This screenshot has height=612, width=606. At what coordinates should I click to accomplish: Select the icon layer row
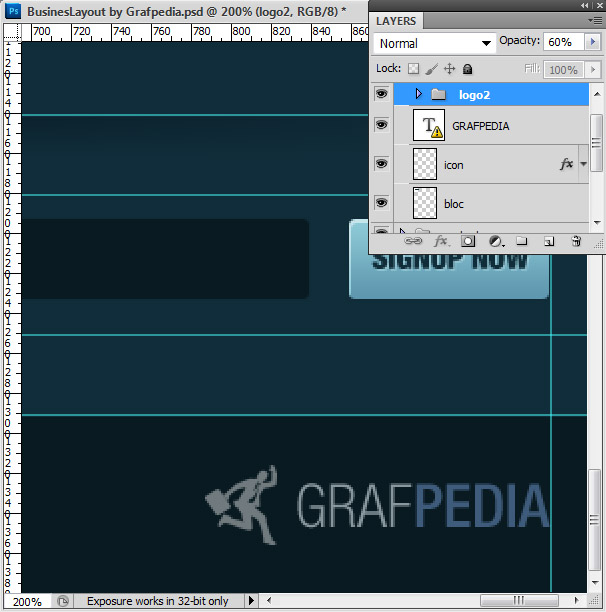pyautogui.click(x=491, y=164)
